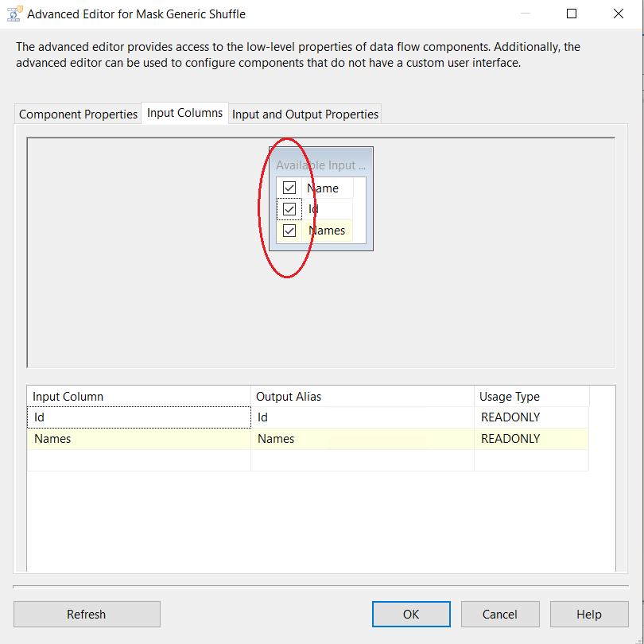Click the Usage Type column header
Image resolution: width=644 pixels, height=644 pixels.
tap(530, 397)
